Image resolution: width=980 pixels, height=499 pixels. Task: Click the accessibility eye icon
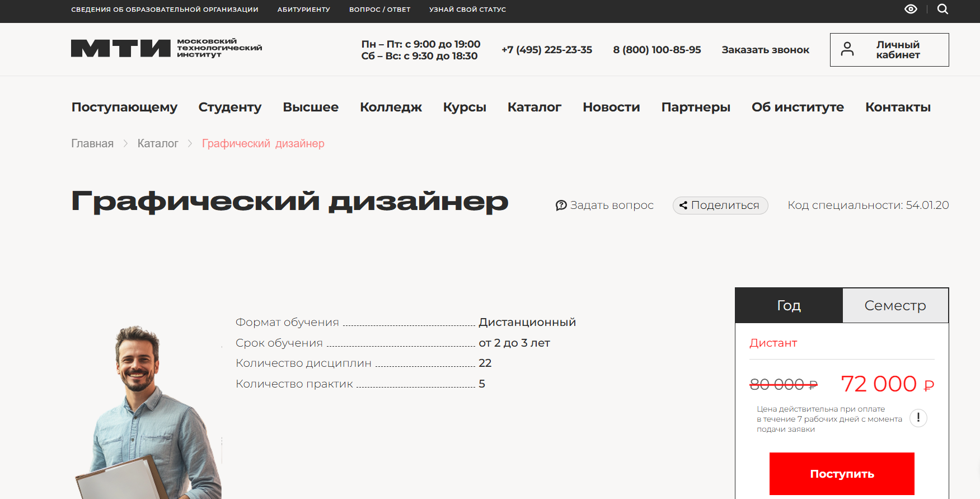pyautogui.click(x=911, y=9)
